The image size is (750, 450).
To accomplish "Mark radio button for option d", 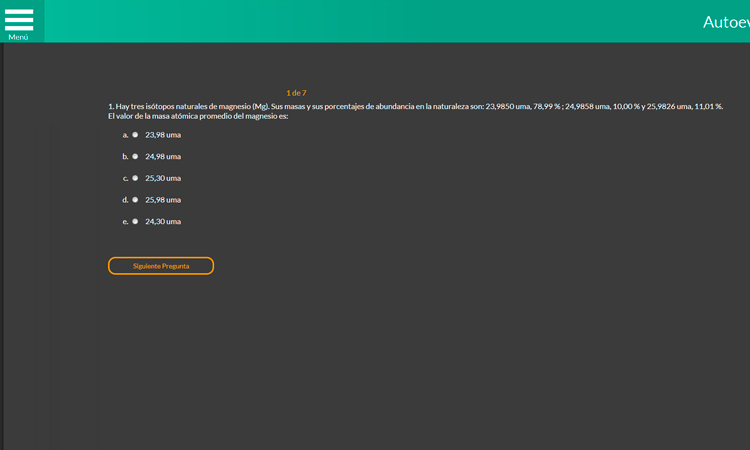I will pos(135,200).
